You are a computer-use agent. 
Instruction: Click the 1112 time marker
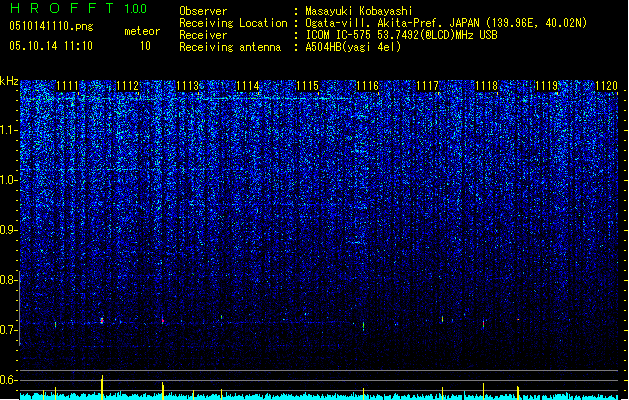tap(127, 86)
